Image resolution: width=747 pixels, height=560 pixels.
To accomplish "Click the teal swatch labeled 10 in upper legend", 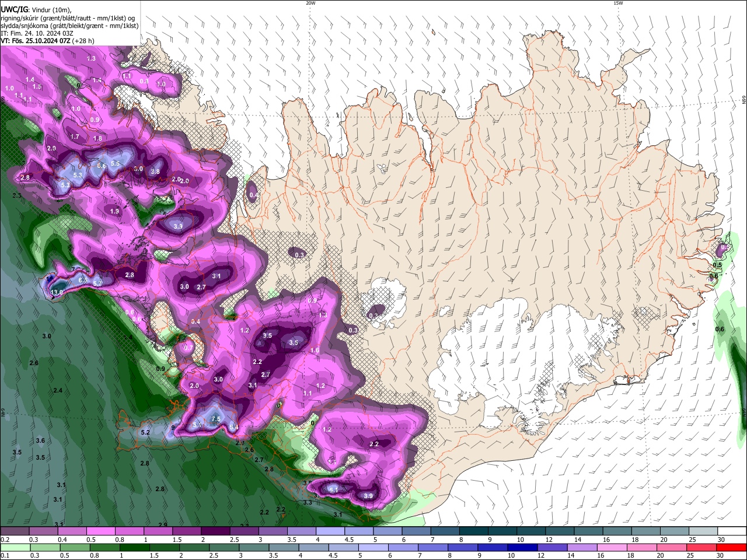I will tap(532, 531).
